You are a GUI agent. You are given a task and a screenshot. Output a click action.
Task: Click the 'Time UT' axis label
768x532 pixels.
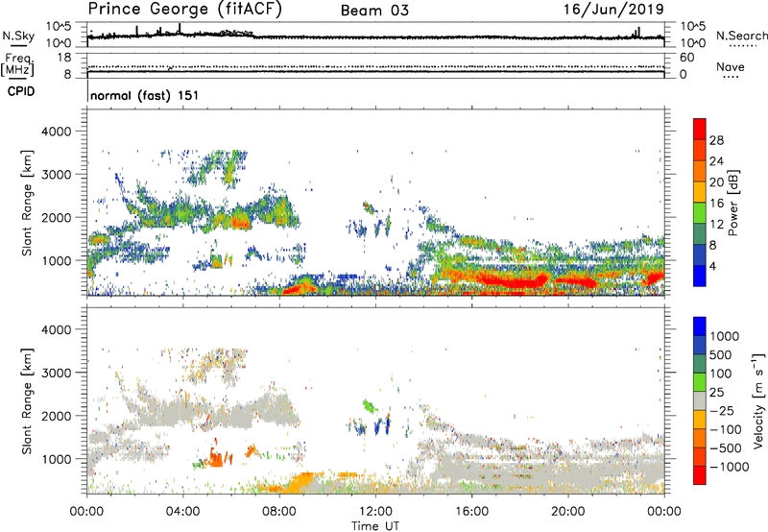tap(375, 526)
